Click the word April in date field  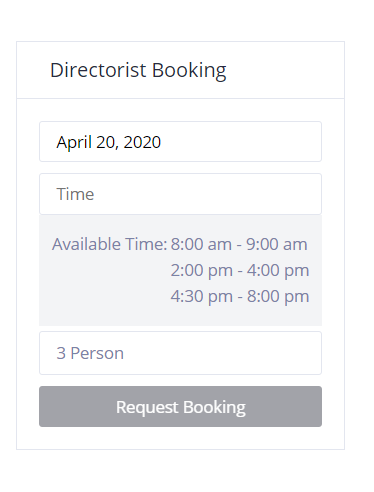click(74, 143)
